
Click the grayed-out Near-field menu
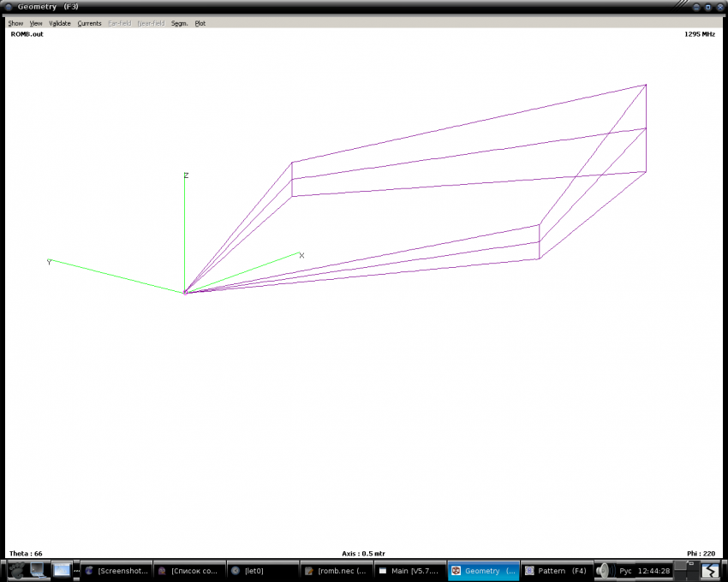[151, 23]
